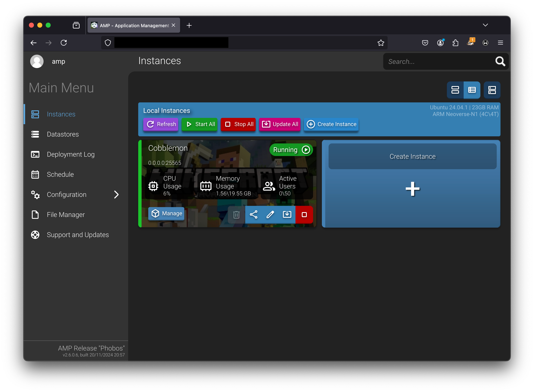The height and width of the screenshot is (392, 534).
Task: Stop Cobblemon with the red square icon
Action: point(304,215)
